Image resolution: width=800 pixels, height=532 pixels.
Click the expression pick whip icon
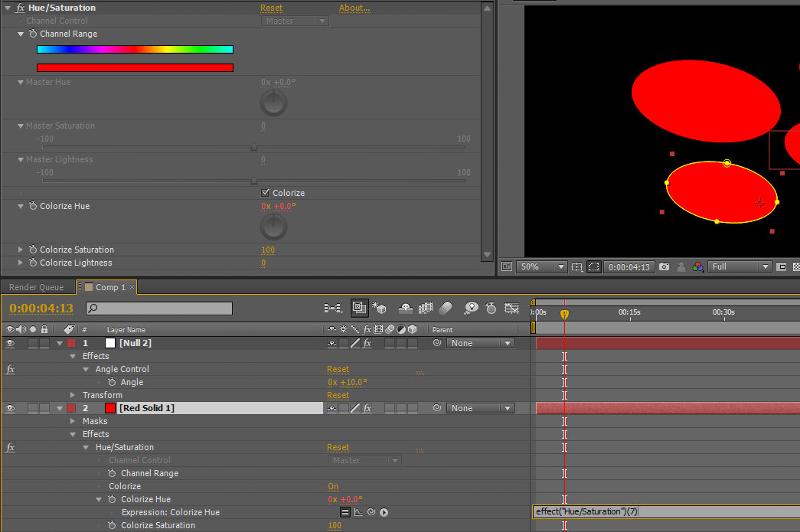[x=371, y=512]
